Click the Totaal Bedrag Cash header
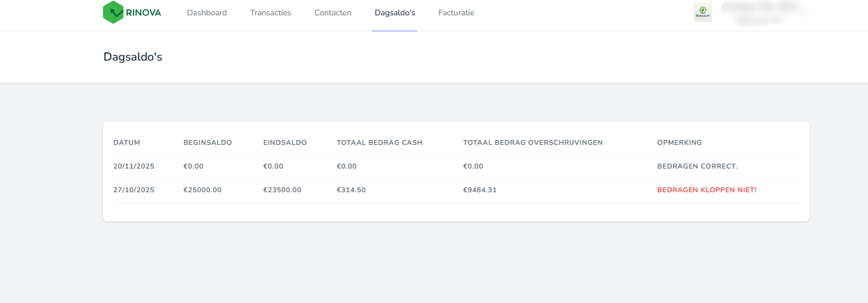The image size is (868, 303). pyautogui.click(x=380, y=143)
